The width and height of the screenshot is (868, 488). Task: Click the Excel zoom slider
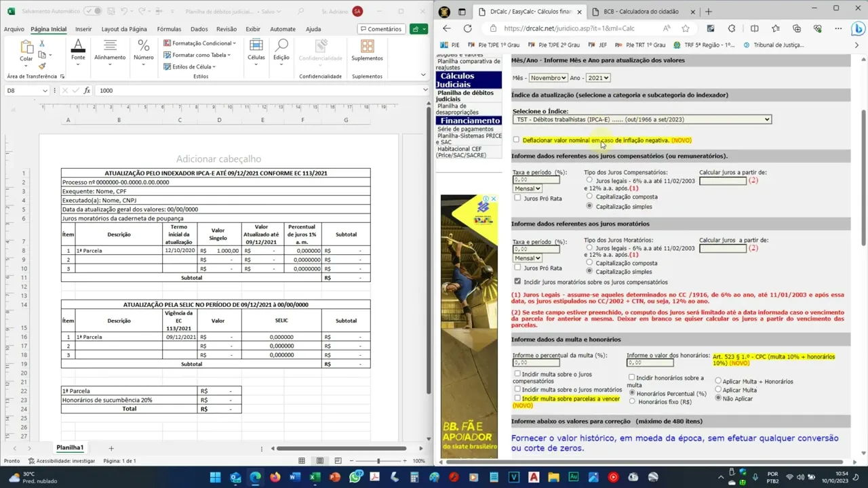pos(379,461)
